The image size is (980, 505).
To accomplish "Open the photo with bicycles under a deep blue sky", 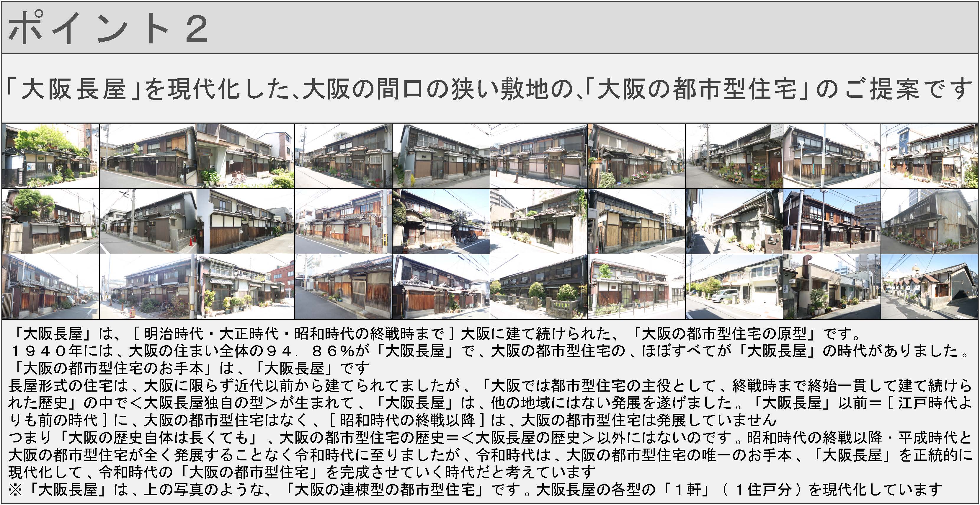I will tap(441, 221).
